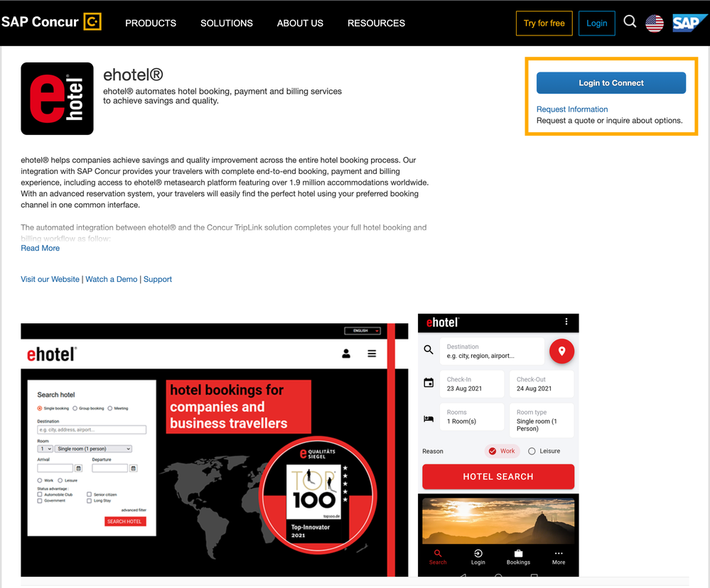This screenshot has height=588, width=710.
Task: Click the advanced filter link in the Search hotel form
Action: 134,510
